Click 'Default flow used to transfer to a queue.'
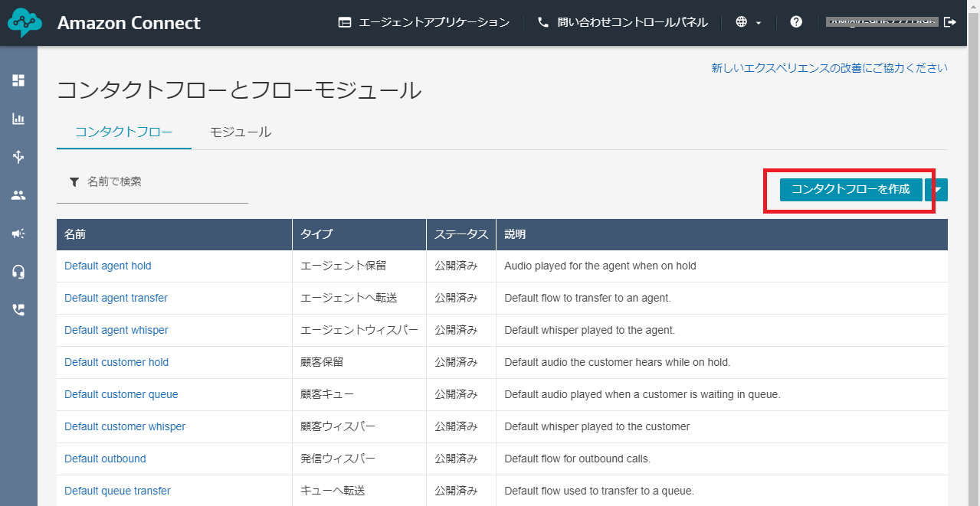The width and height of the screenshot is (980, 506). coord(599,491)
